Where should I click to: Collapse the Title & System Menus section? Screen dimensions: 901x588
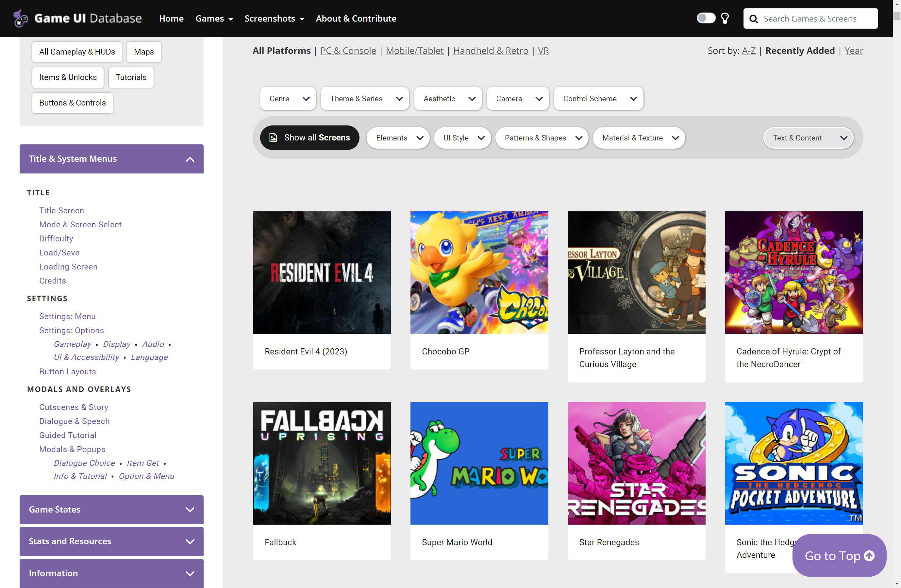pyautogui.click(x=190, y=159)
